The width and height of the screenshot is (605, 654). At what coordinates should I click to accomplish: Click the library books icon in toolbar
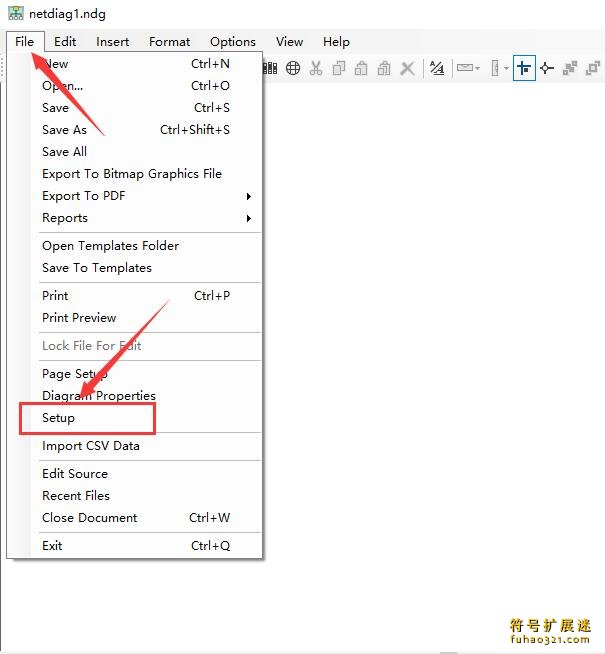[x=270, y=68]
